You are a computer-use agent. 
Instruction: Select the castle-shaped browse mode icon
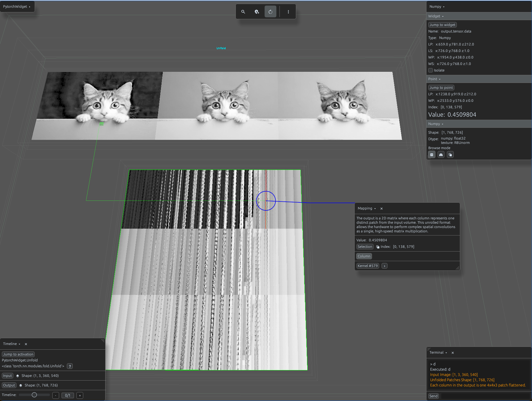click(x=441, y=155)
